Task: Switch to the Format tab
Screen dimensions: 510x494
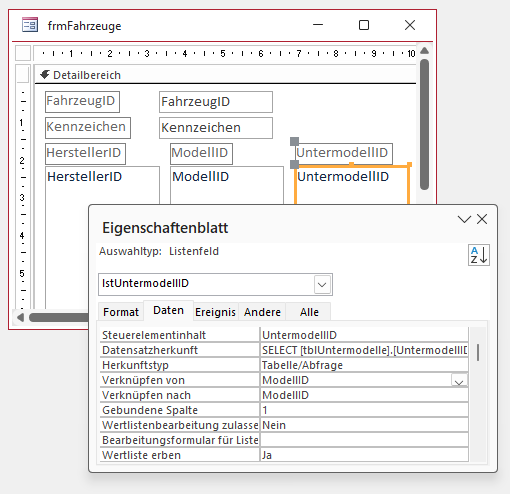Action: [x=121, y=312]
